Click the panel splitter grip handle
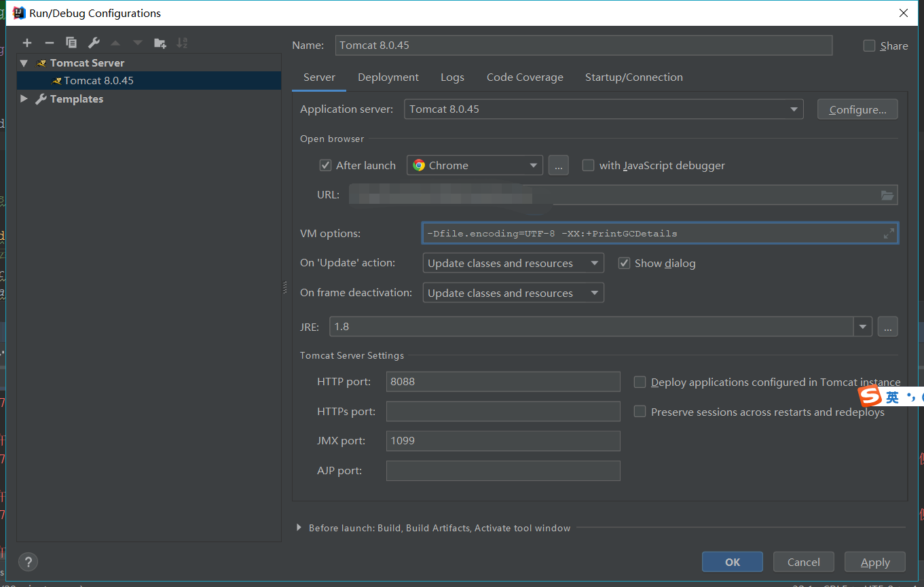The image size is (924, 587). [285, 287]
